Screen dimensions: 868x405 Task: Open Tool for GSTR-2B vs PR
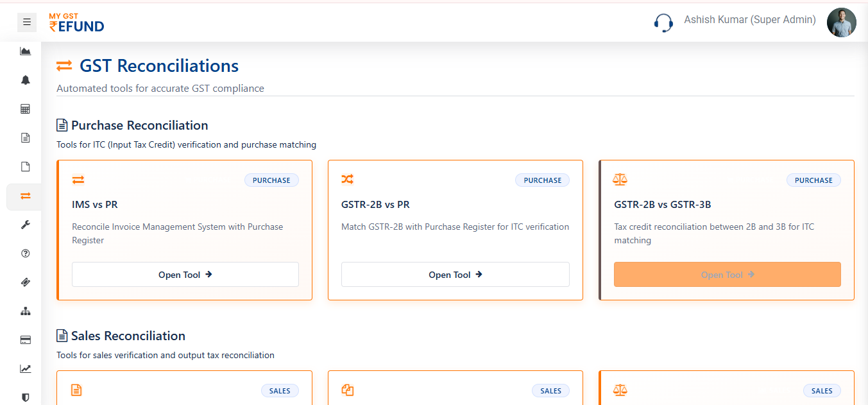(x=455, y=275)
